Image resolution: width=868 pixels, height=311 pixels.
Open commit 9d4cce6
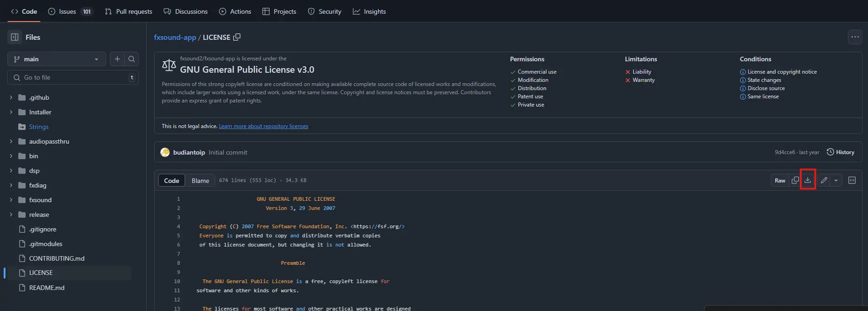coord(785,152)
